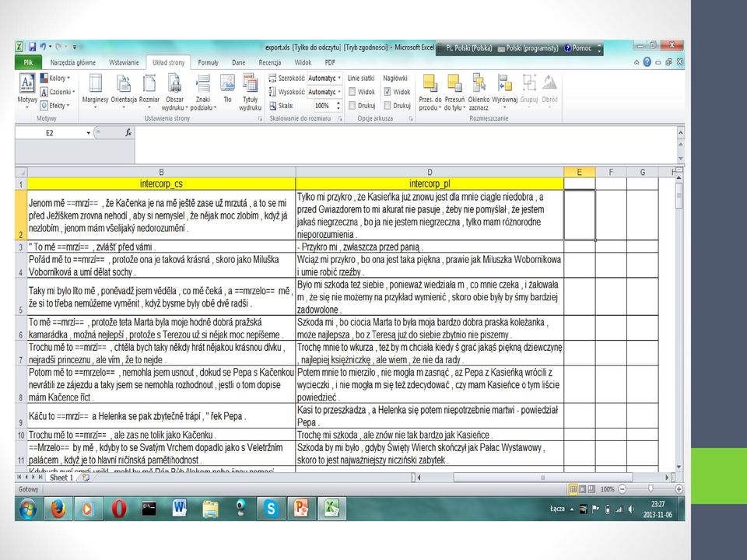Switch to page break preview in status bar
747x560 pixels.
[591, 489]
